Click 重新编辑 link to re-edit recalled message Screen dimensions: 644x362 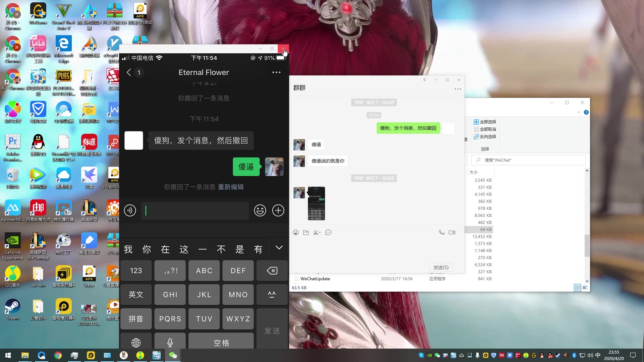click(x=231, y=187)
